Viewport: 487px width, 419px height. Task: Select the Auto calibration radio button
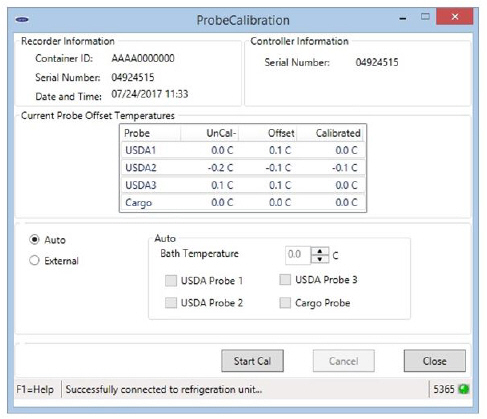34,240
